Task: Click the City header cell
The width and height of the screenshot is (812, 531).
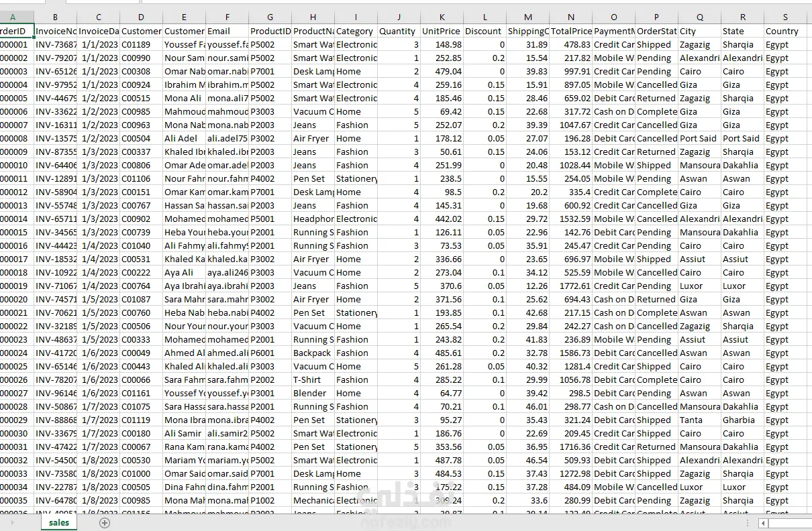Action: point(700,31)
